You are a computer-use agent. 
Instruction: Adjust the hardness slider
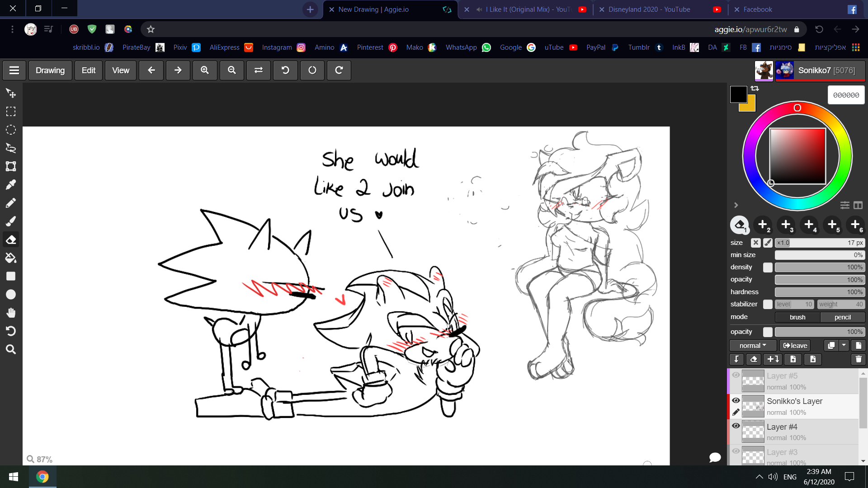pos(819,292)
